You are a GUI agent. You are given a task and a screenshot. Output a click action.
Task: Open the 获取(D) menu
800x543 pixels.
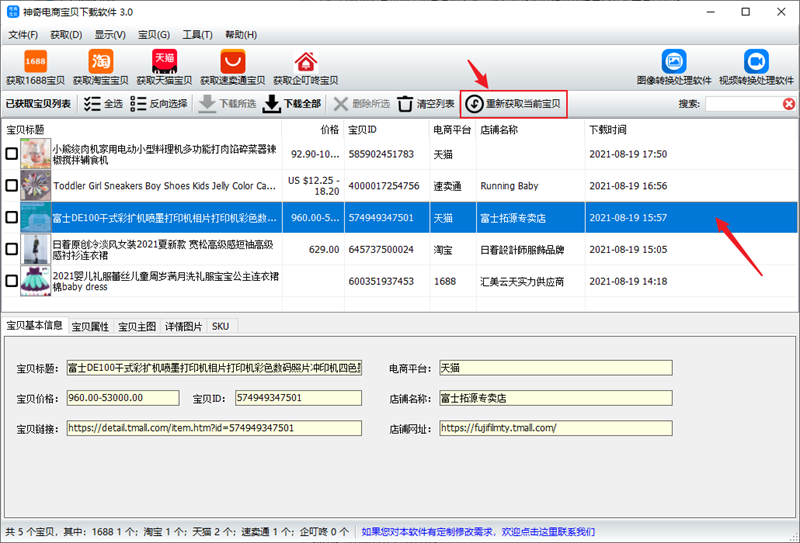pos(66,35)
